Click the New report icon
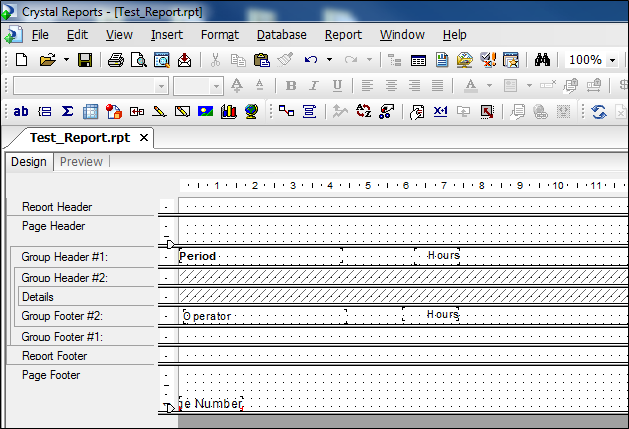Screen dimensions: 629x429 click(21, 60)
